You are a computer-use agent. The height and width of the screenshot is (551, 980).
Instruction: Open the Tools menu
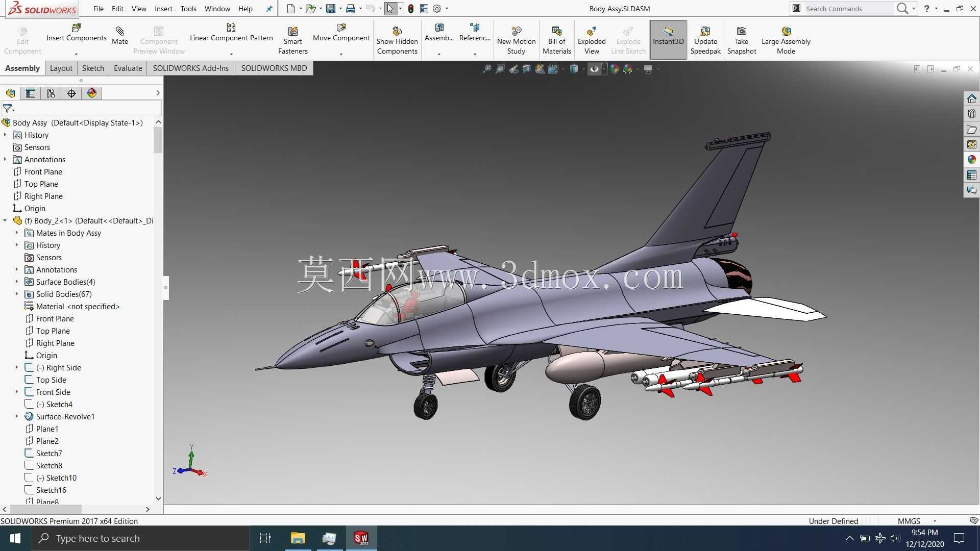tap(188, 9)
